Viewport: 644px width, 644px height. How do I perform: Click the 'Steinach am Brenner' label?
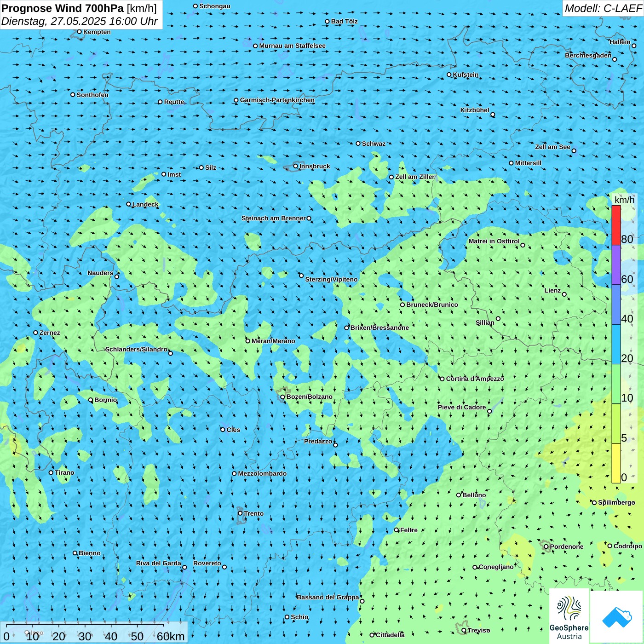coord(274,218)
